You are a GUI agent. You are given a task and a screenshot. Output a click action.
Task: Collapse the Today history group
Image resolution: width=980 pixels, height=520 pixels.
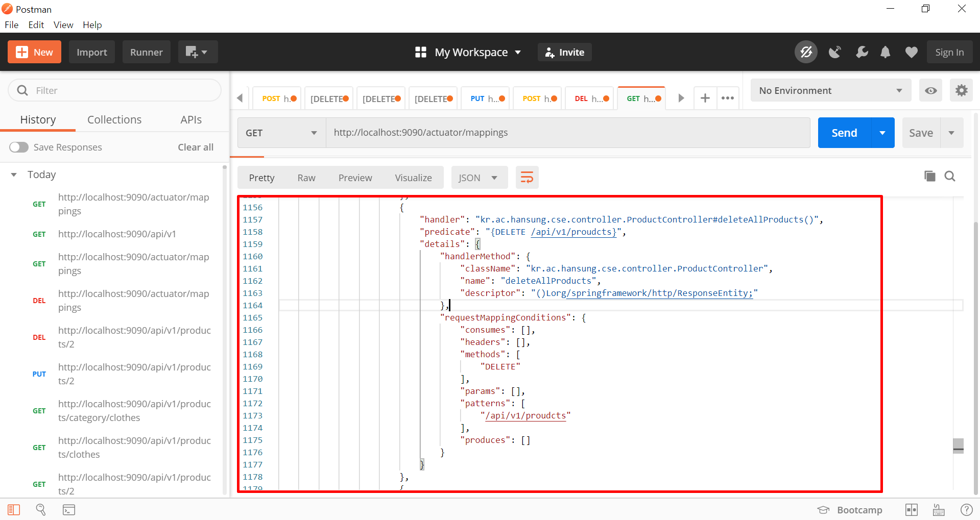[x=14, y=175]
